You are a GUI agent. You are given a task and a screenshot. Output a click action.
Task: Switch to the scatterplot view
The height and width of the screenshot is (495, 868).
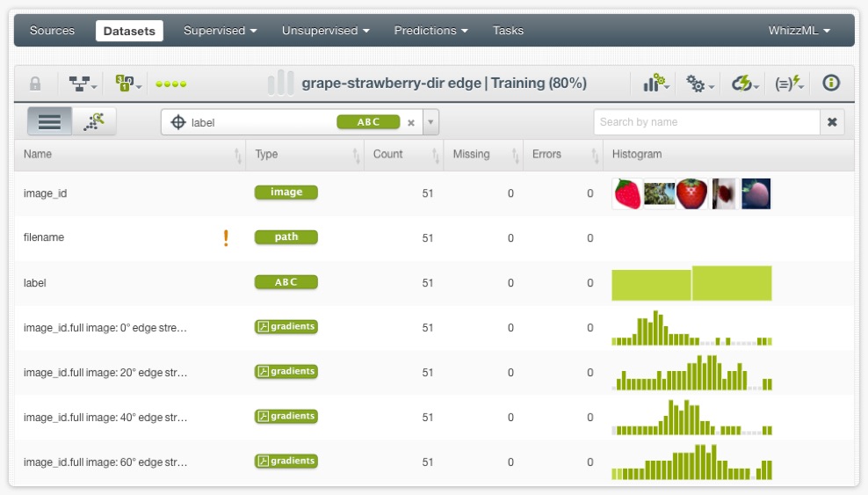pyautogui.click(x=94, y=122)
